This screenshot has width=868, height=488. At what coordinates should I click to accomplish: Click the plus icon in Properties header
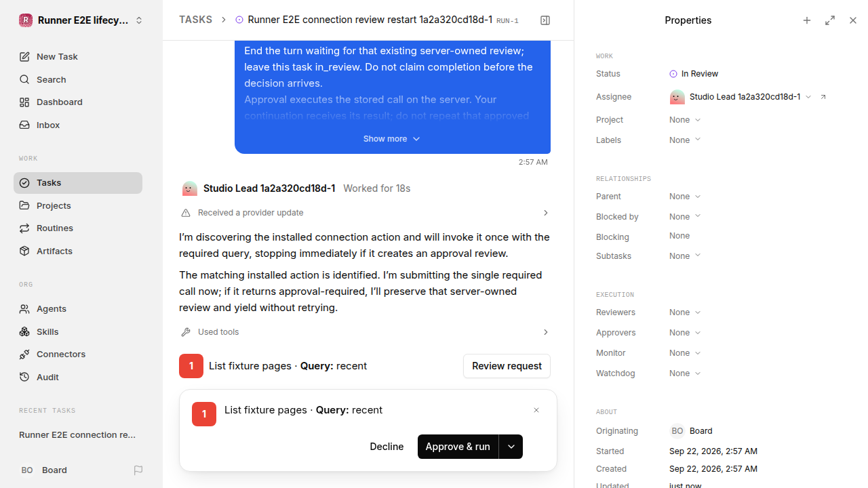(807, 20)
